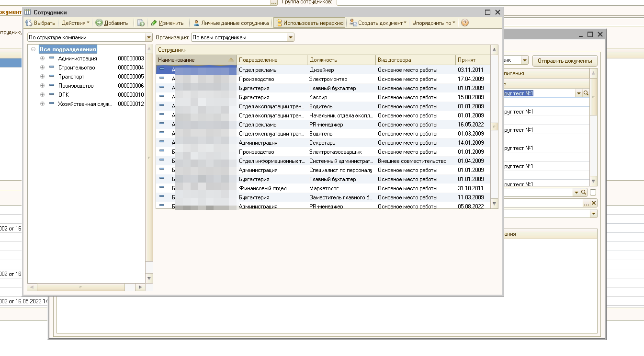Click Финансовый отдел department cell
This screenshot has height=356, width=644.
pyautogui.click(x=272, y=188)
